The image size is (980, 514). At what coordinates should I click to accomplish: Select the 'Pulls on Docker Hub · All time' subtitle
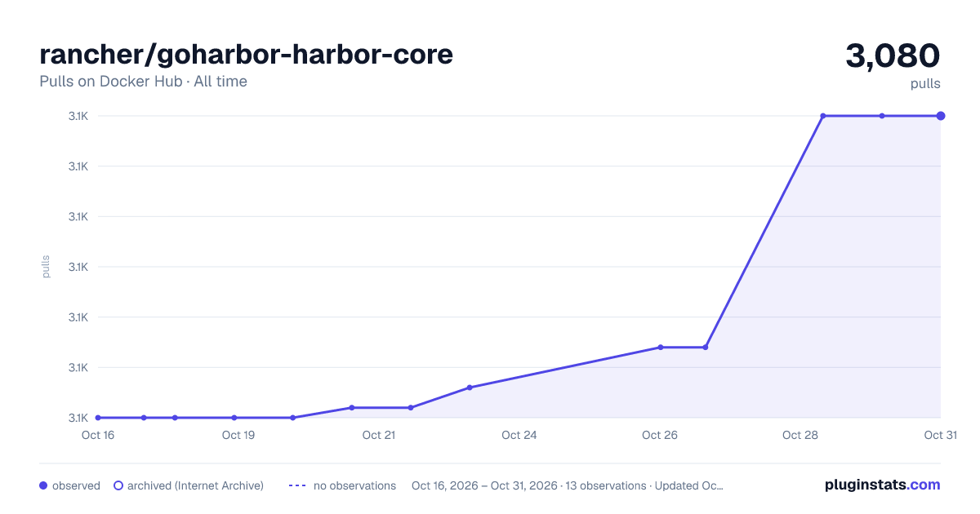tap(143, 82)
